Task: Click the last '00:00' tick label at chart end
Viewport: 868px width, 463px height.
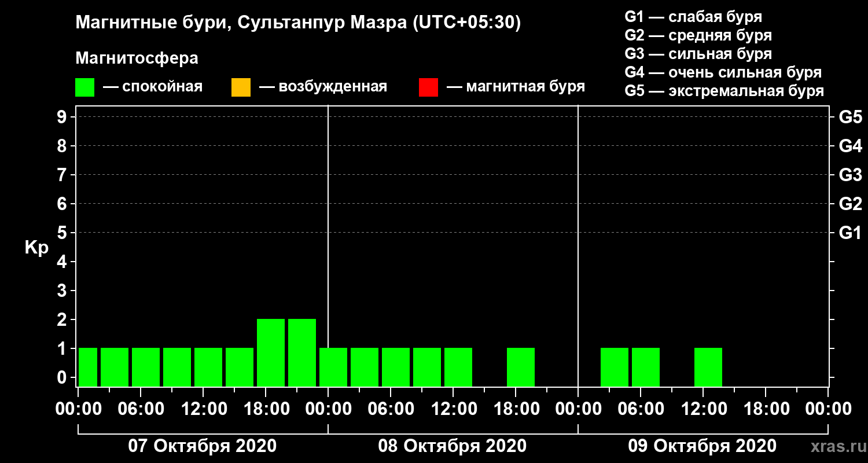Action: coord(827,409)
